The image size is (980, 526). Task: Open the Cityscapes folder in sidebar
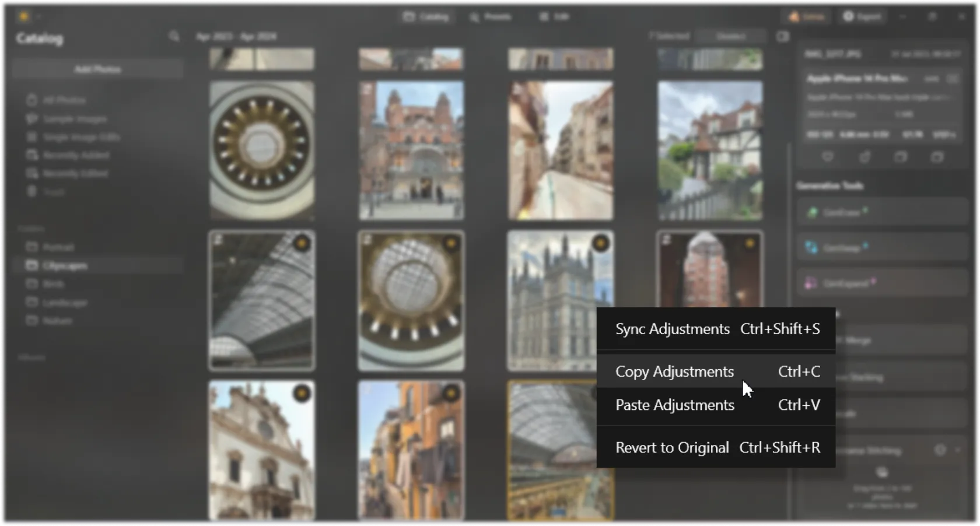point(64,266)
